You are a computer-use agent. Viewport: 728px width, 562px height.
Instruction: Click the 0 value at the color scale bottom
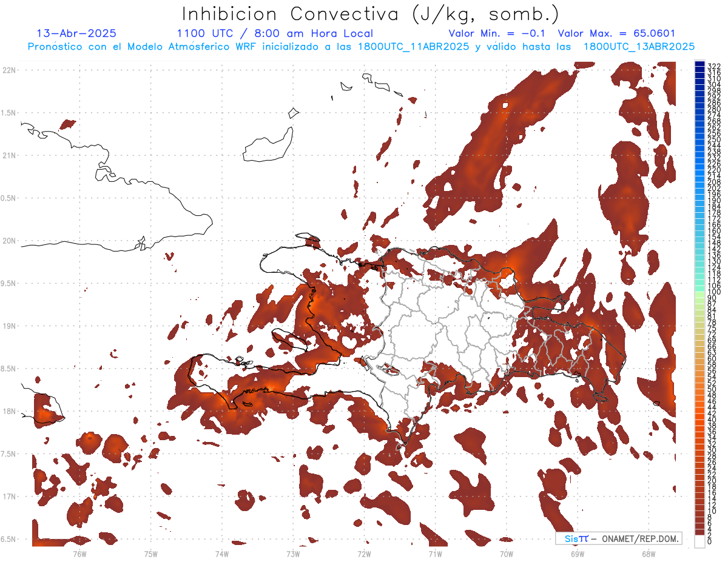click(710, 542)
